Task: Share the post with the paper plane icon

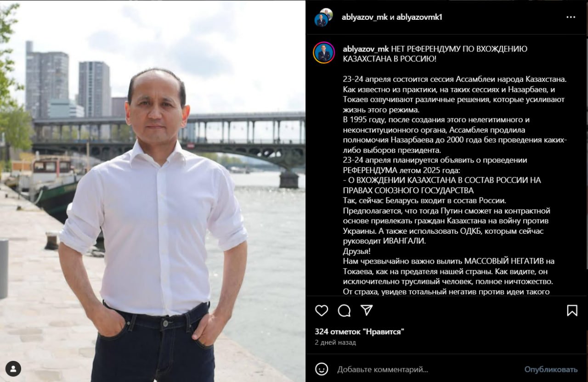Action: tap(367, 310)
